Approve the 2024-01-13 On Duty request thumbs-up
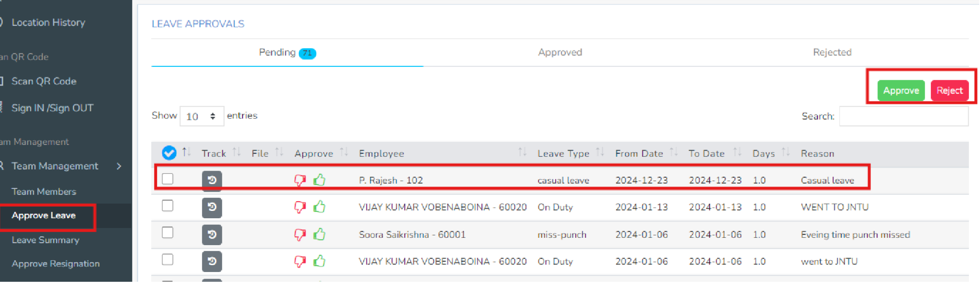This screenshot has width=980, height=283. click(319, 207)
